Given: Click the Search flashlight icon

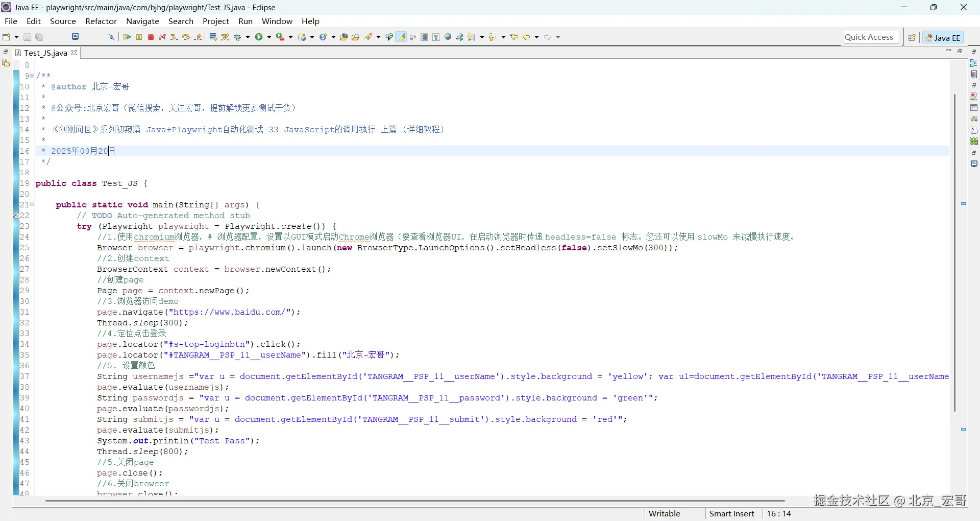Looking at the screenshot, I should coord(369,37).
